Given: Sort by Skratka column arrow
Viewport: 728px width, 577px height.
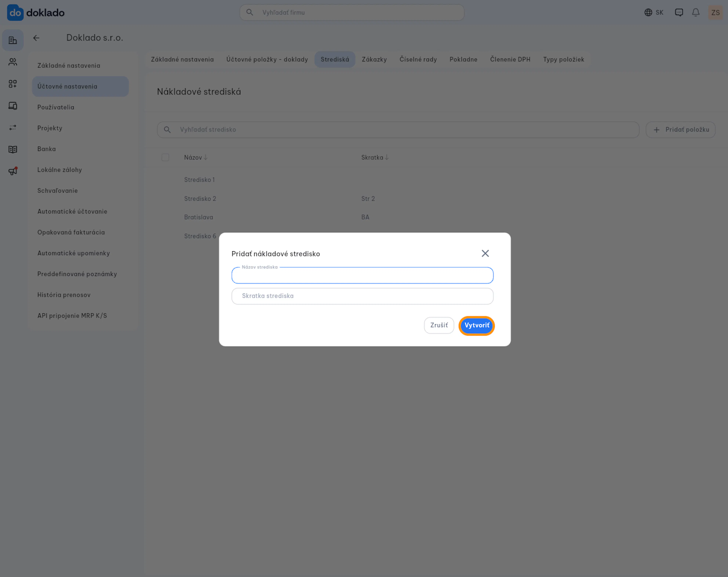Looking at the screenshot, I should pos(387,157).
